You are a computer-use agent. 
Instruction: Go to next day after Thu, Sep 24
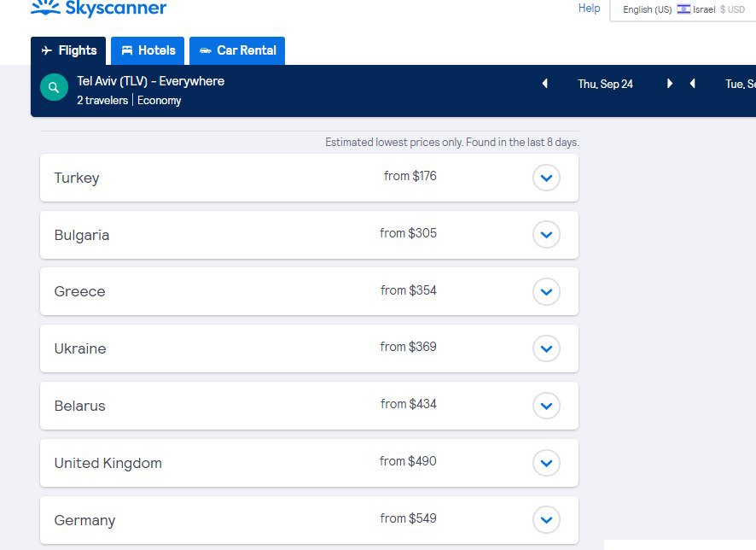(669, 84)
